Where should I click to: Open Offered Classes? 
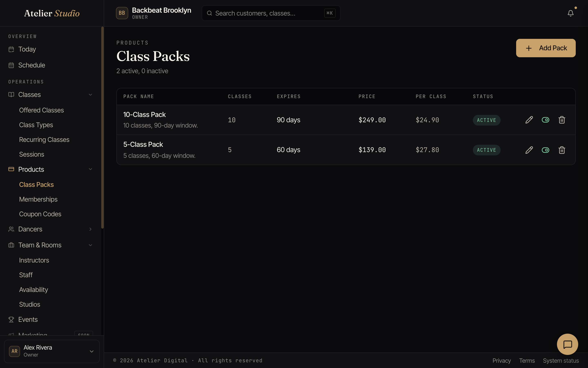[x=41, y=110]
